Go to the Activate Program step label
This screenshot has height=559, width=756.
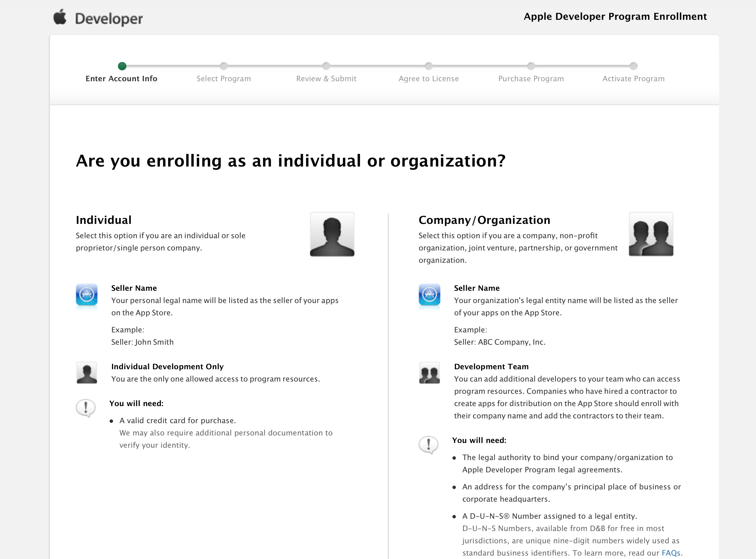pyautogui.click(x=633, y=79)
